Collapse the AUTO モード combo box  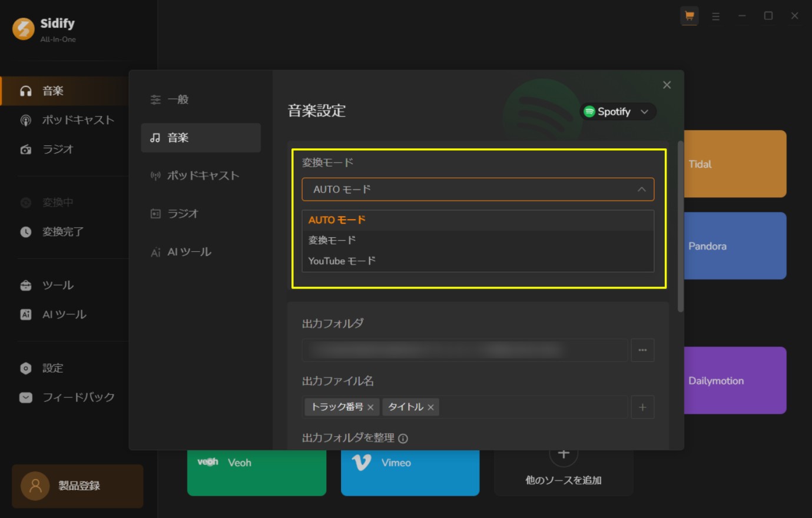pos(478,190)
